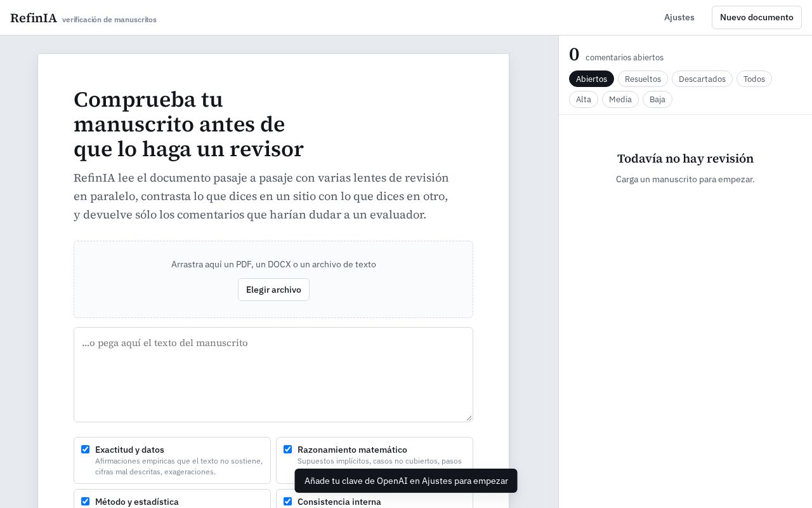Grab the textarea resize handle corner
The height and width of the screenshot is (508, 812).
tap(469, 418)
